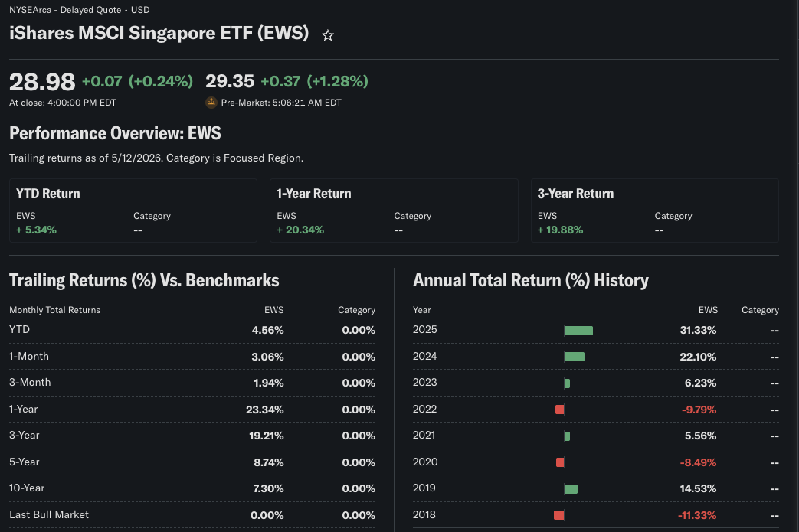Open the 3-Year Return card
Image resolution: width=799 pixels, height=532 pixels.
pyautogui.click(x=655, y=211)
